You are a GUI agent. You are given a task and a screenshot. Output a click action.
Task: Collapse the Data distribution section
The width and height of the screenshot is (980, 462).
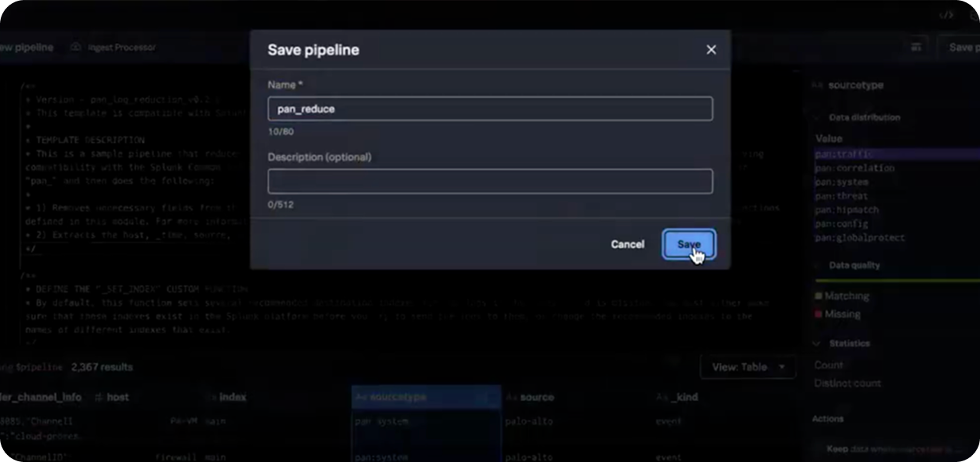pos(817,118)
